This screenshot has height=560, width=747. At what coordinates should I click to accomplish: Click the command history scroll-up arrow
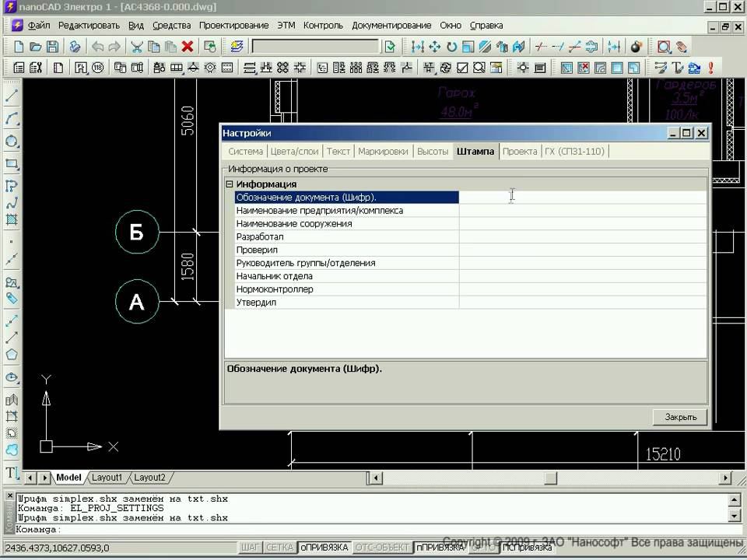[734, 499]
